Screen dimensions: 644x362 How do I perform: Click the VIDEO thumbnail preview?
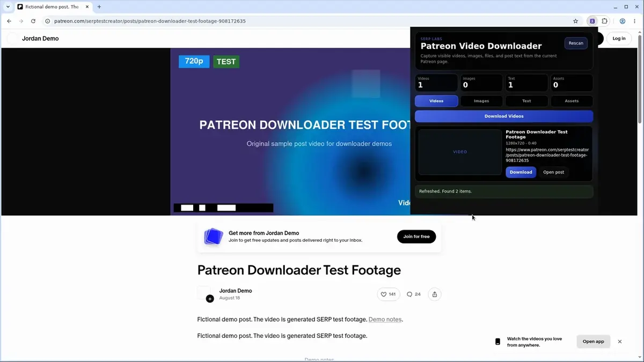(460, 152)
